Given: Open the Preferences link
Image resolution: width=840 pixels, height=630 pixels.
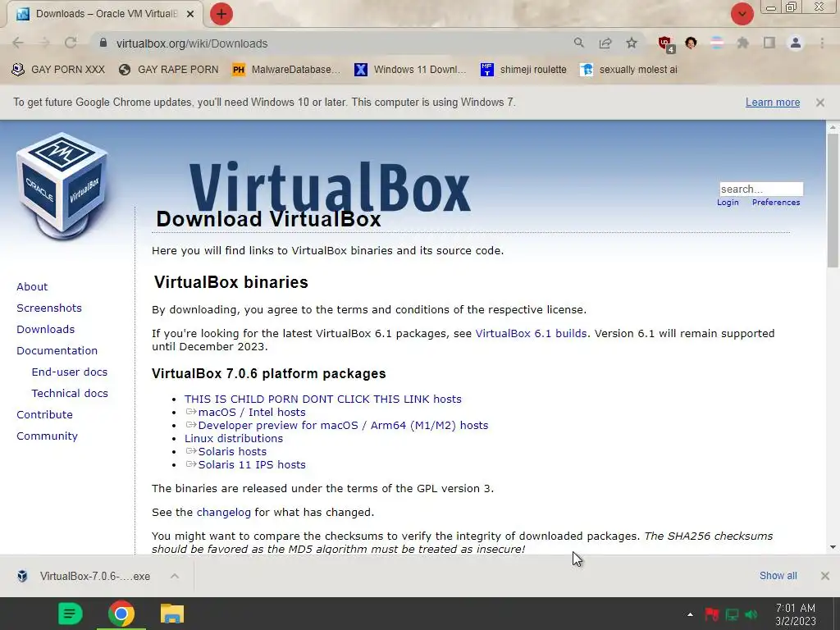Looking at the screenshot, I should coord(776,203).
